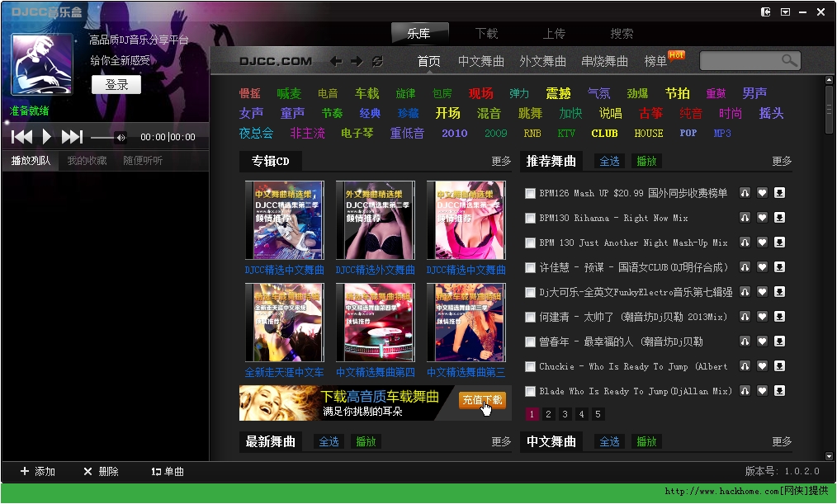This screenshot has width=837, height=504.
Task: Skip to the previous track
Action: pos(22,137)
